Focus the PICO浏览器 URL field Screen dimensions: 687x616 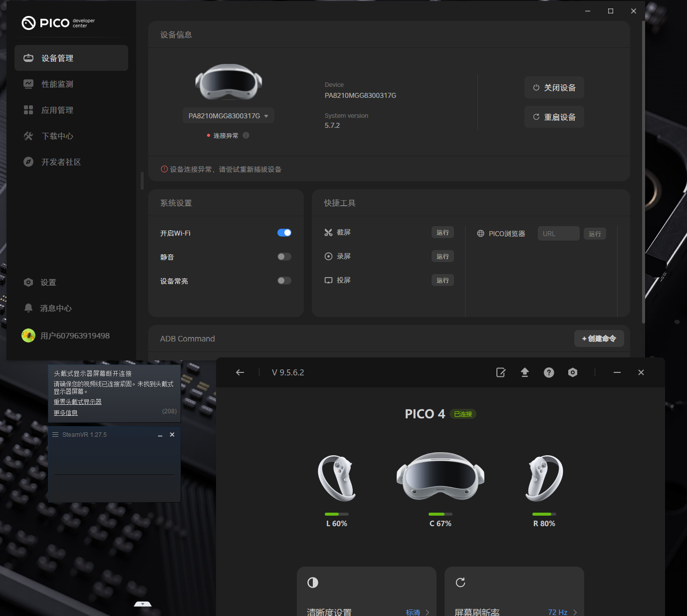pyautogui.click(x=559, y=234)
